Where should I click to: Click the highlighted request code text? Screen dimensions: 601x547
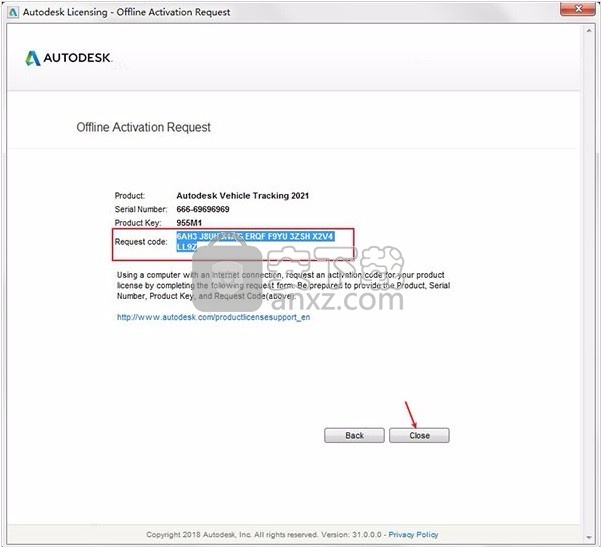coord(255,241)
